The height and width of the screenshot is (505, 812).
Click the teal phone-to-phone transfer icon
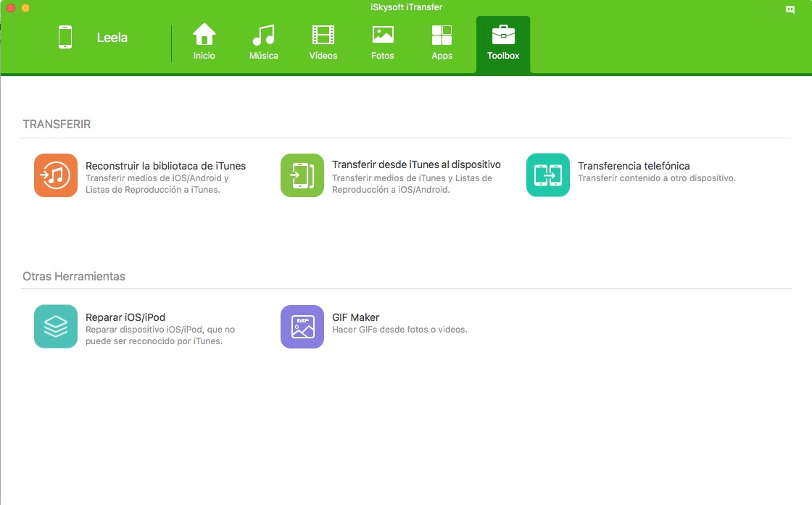point(548,175)
